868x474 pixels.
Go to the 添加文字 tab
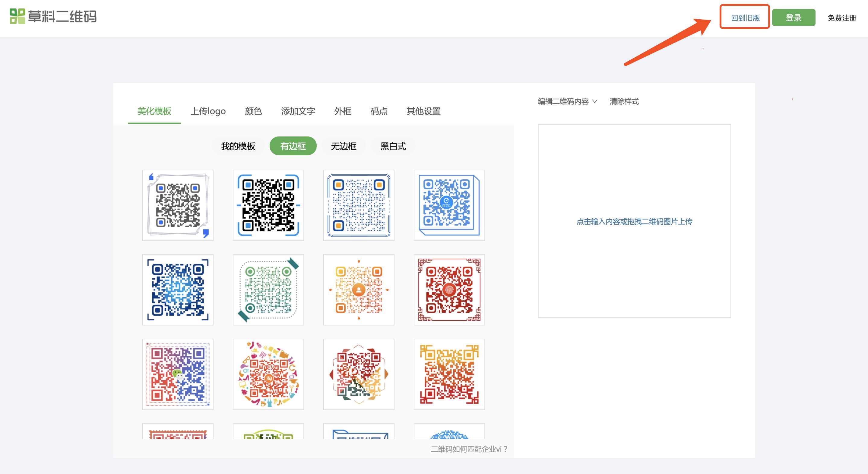point(298,111)
